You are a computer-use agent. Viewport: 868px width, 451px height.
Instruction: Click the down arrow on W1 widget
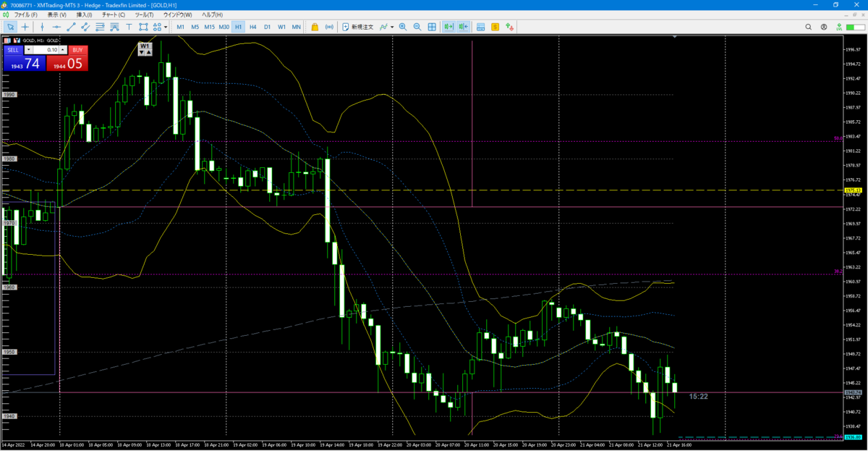(143, 52)
